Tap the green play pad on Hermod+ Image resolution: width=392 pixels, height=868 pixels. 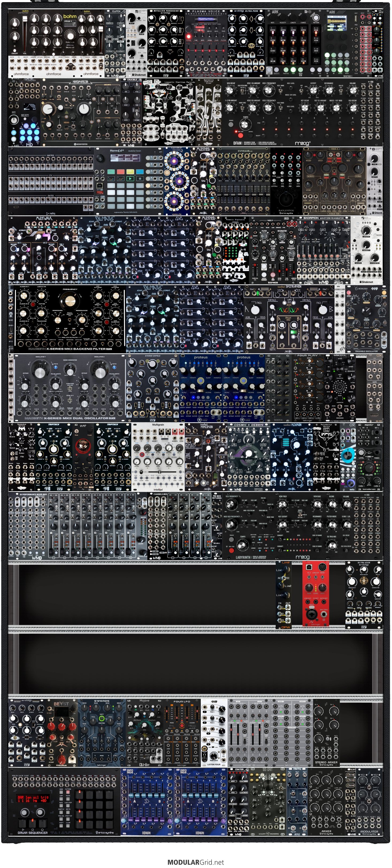[x=130, y=179]
